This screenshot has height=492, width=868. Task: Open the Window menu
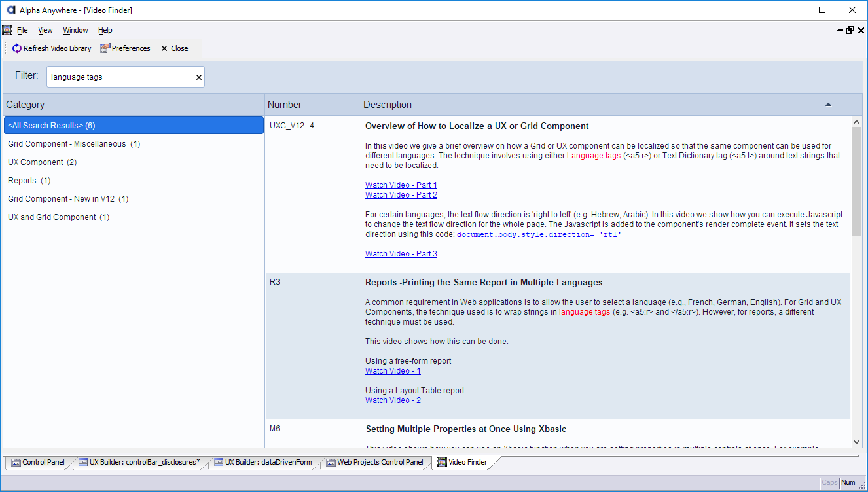point(75,30)
